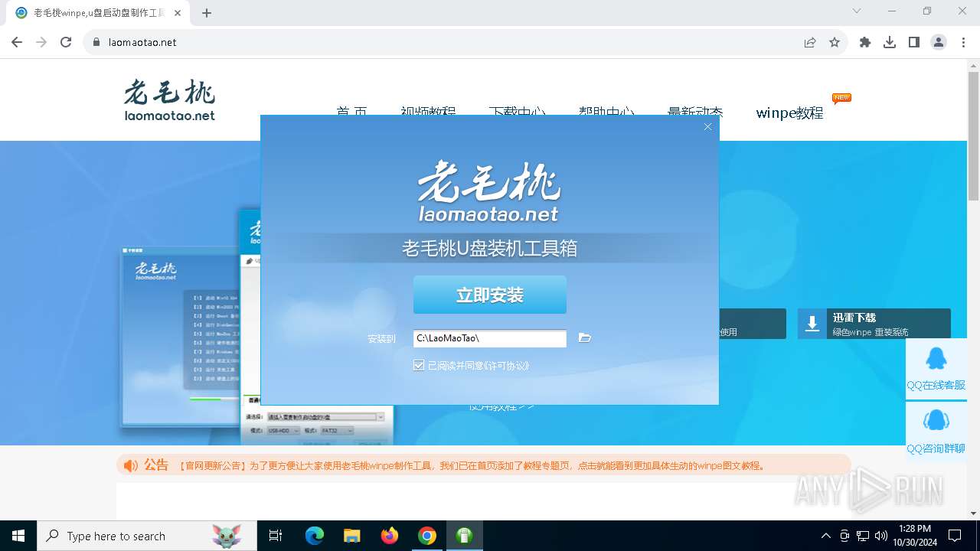This screenshot has width=980, height=551.
Task: Click the 公告 speaker announcement icon
Action: tap(131, 465)
